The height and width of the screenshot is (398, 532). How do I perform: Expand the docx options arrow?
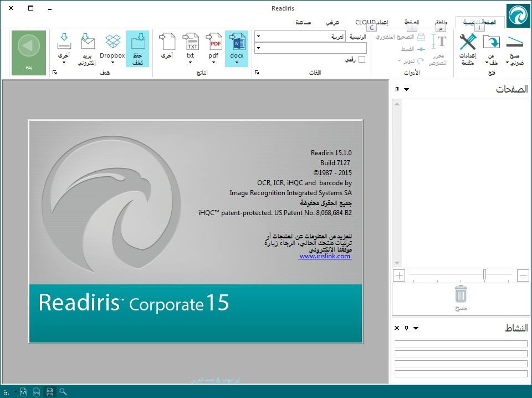[237, 63]
